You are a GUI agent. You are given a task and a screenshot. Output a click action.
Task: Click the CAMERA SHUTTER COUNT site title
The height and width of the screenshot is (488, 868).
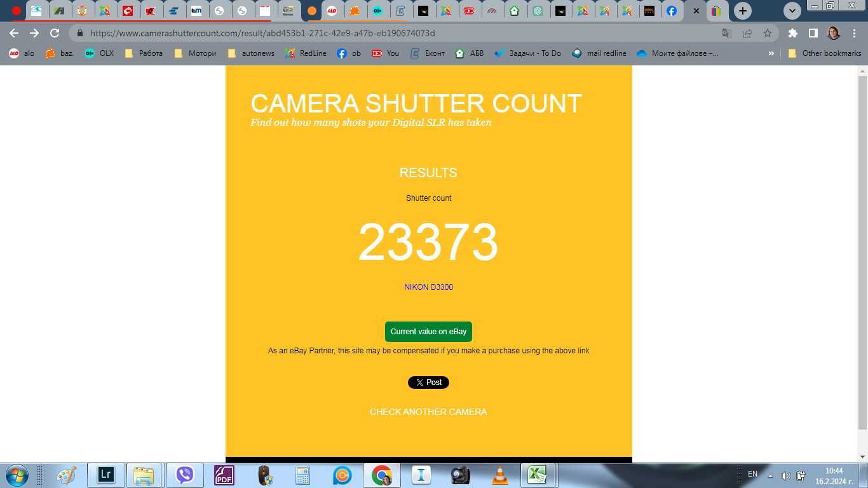tap(416, 104)
